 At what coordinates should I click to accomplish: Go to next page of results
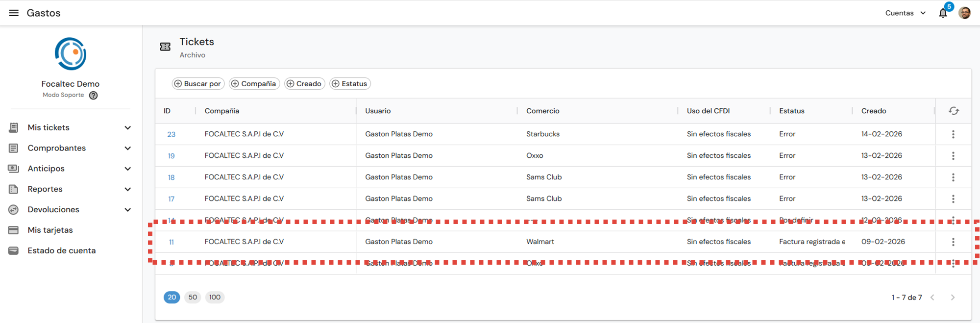coord(953,298)
